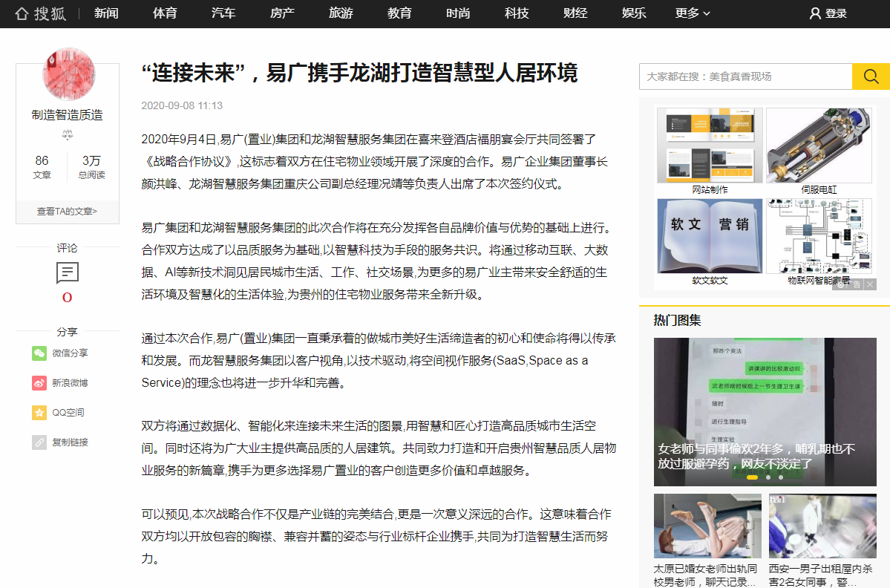Click the author avatar image
Image resolution: width=890 pixels, height=588 pixels.
pos(69,74)
